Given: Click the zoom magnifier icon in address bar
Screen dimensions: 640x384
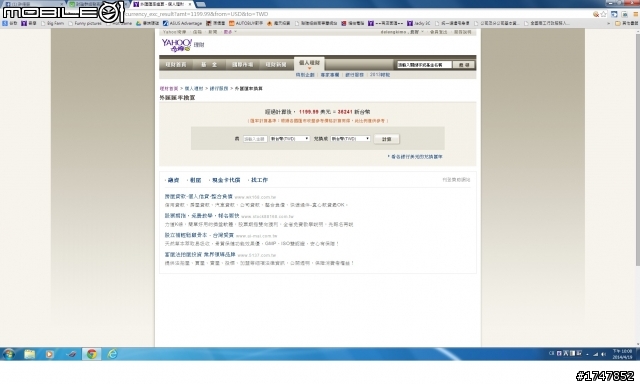Looking at the screenshot, I should coord(596,14).
